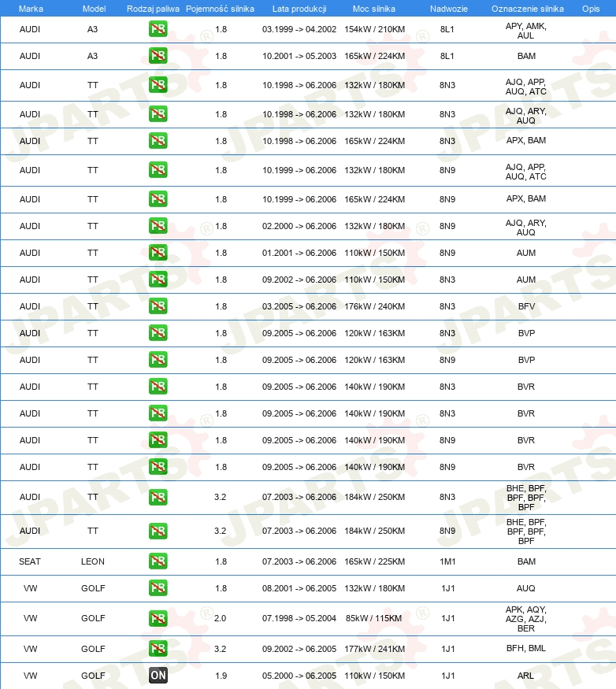The width and height of the screenshot is (616, 689).
Task: Click the date range 08.2001 -> 06.2005
Action: [x=299, y=588]
